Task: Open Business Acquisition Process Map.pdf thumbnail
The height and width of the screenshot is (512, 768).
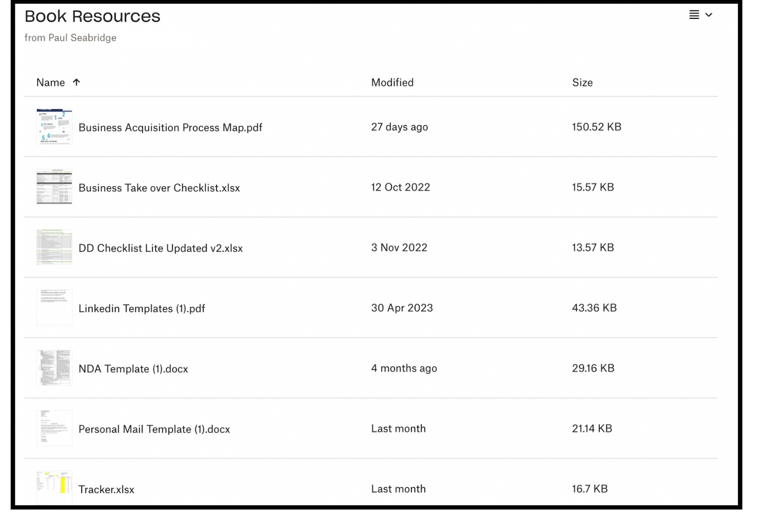Action: coord(54,127)
